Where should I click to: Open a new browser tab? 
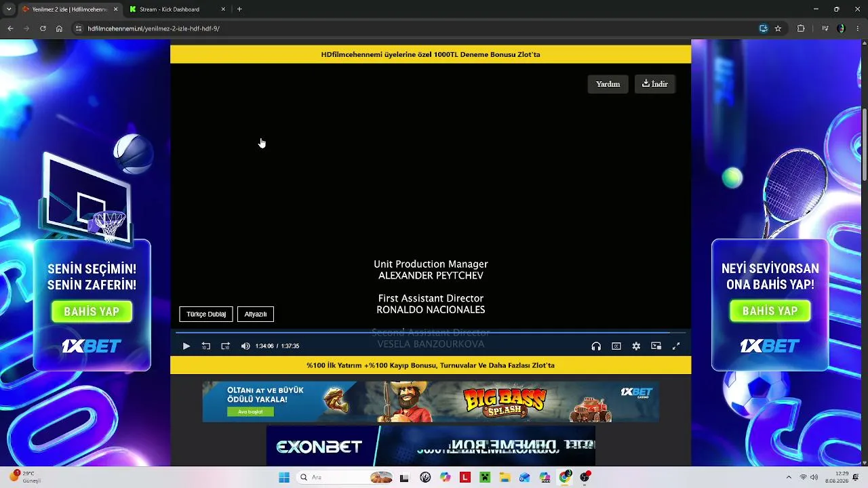[239, 9]
